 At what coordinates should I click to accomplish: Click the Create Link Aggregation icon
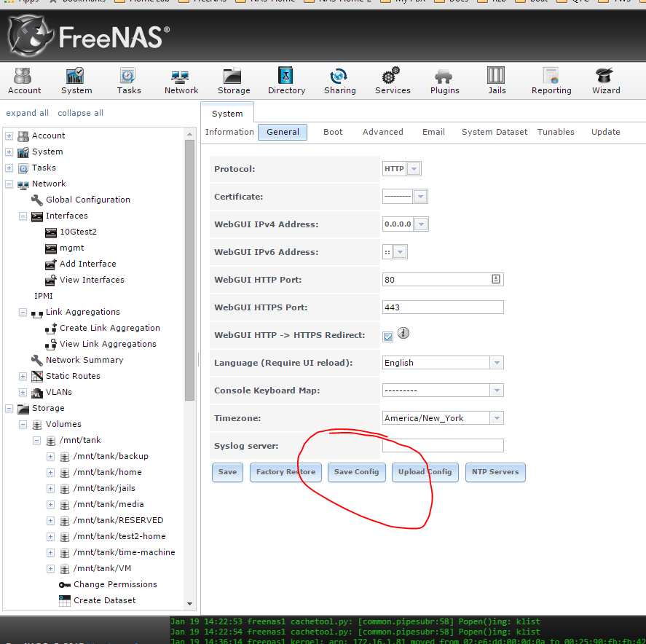click(x=51, y=329)
